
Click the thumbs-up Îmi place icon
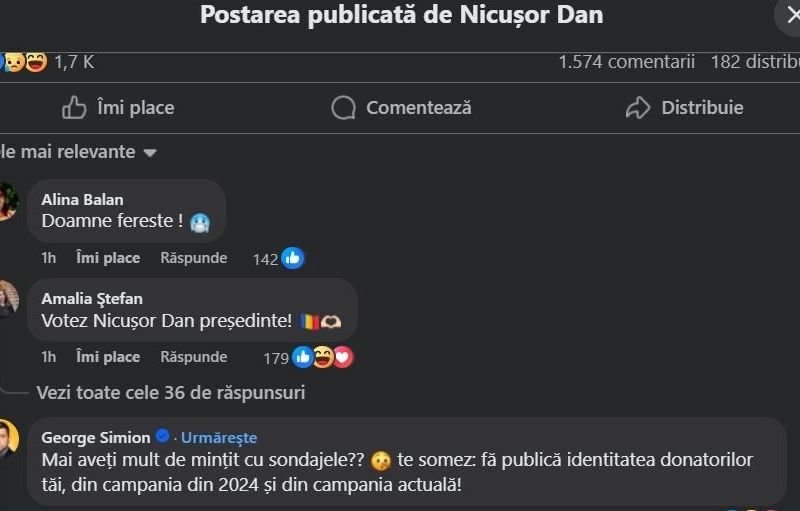(x=74, y=108)
